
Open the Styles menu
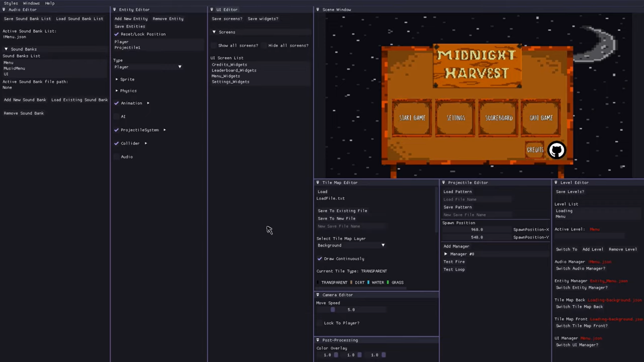pyautogui.click(x=11, y=3)
